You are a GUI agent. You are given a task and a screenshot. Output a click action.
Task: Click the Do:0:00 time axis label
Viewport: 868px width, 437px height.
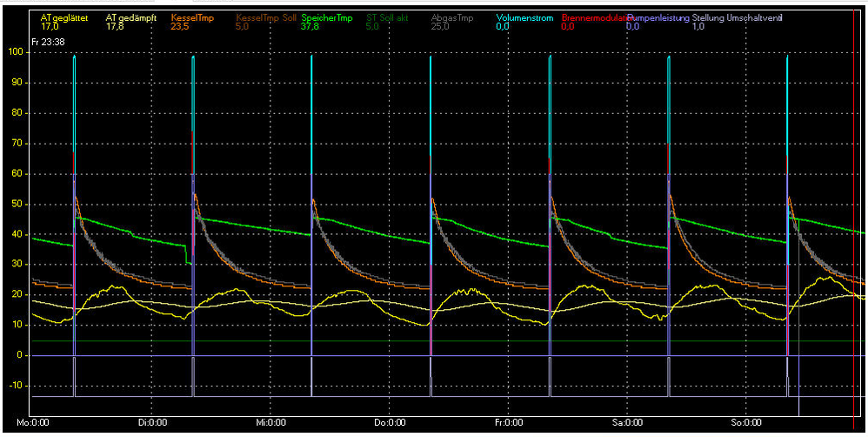point(389,423)
